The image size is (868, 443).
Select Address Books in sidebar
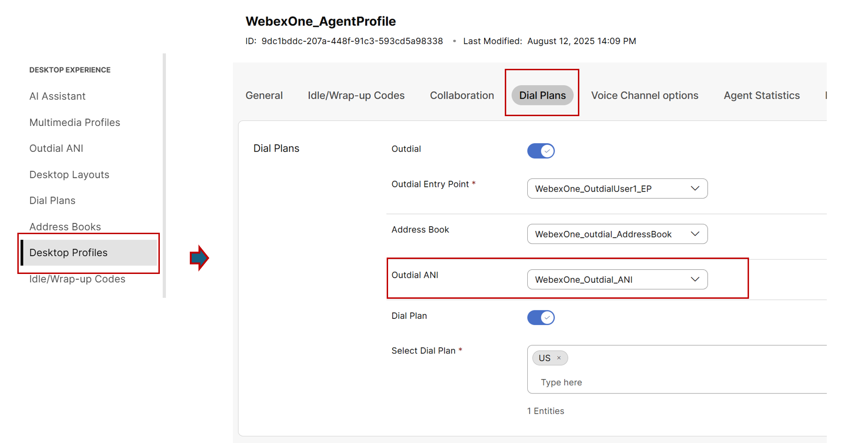click(x=65, y=227)
